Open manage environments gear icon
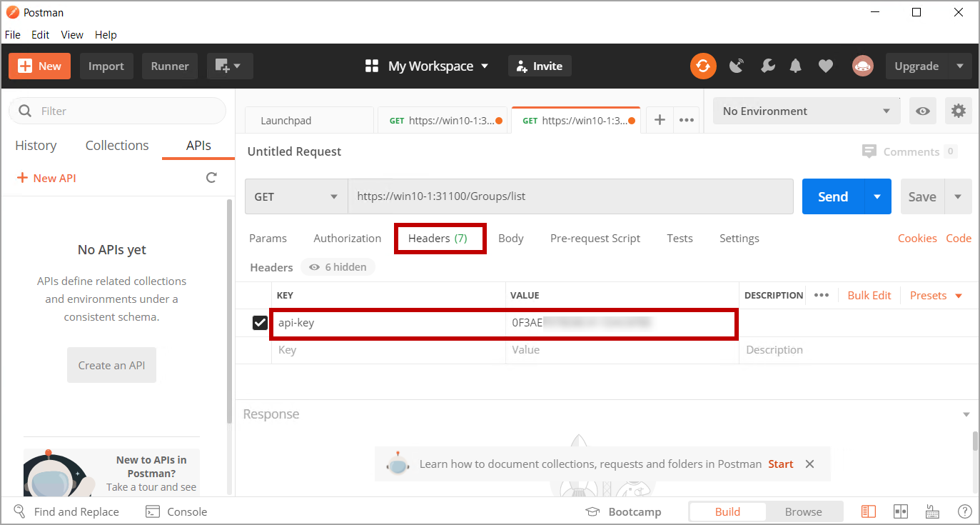The image size is (980, 525). pos(958,111)
